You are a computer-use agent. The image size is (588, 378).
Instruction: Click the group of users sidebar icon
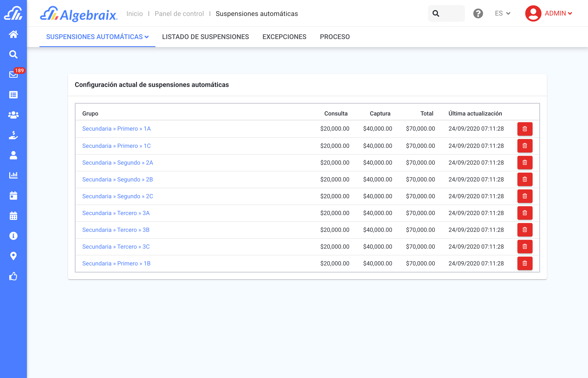point(13,115)
